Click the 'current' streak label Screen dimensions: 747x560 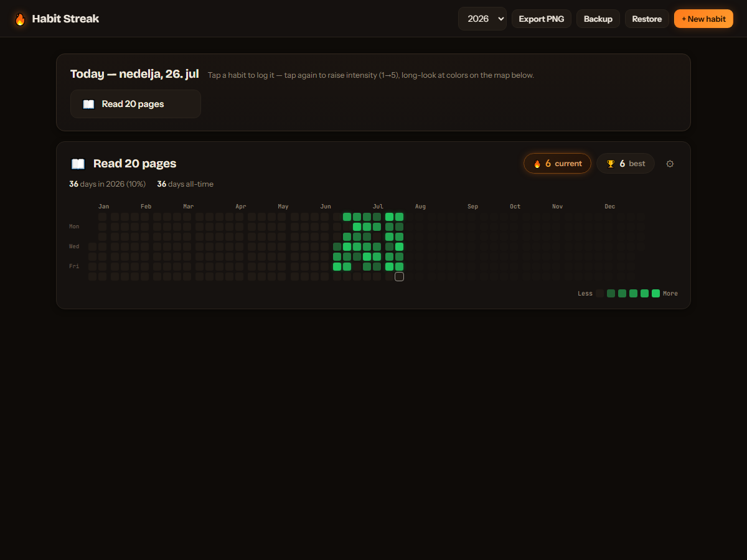(x=568, y=164)
